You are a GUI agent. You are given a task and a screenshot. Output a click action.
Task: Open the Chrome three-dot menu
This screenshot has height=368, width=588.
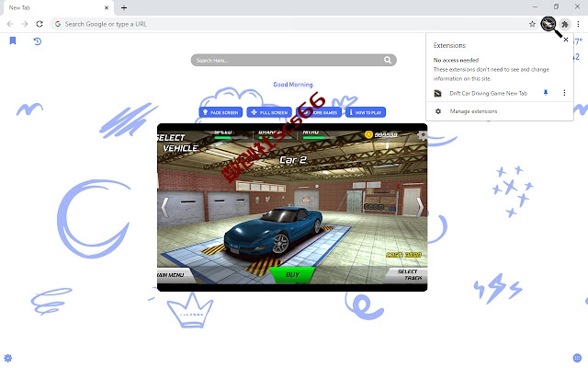(578, 24)
